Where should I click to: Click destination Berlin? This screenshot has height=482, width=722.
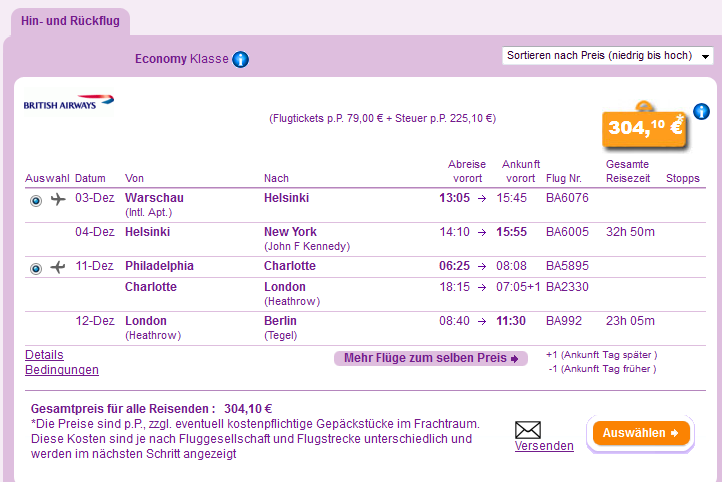coord(280,321)
